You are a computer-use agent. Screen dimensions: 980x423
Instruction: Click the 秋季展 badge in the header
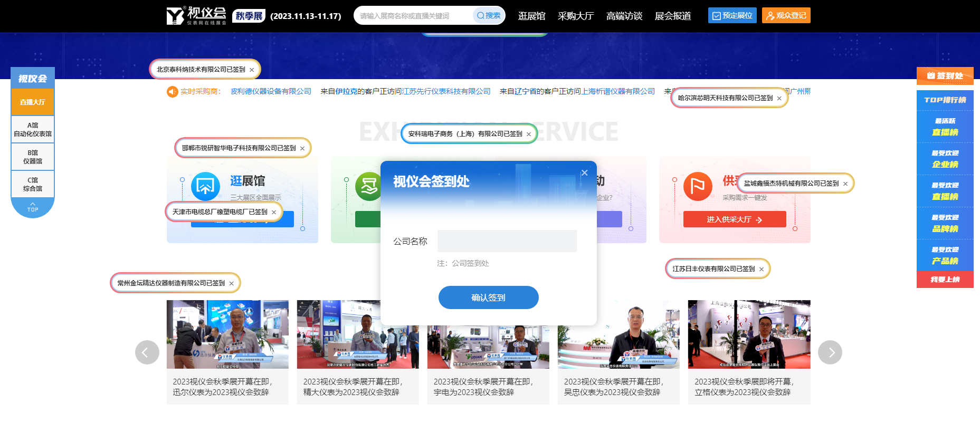click(x=249, y=16)
